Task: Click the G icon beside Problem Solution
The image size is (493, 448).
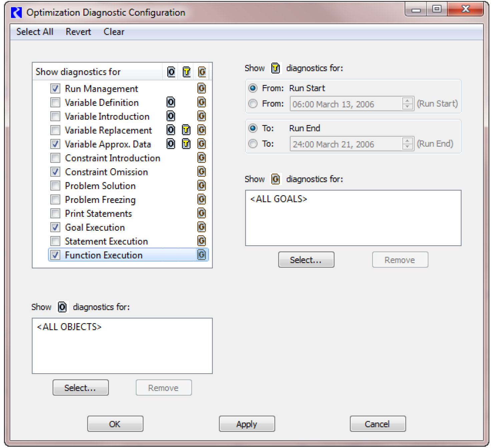Action: point(201,185)
